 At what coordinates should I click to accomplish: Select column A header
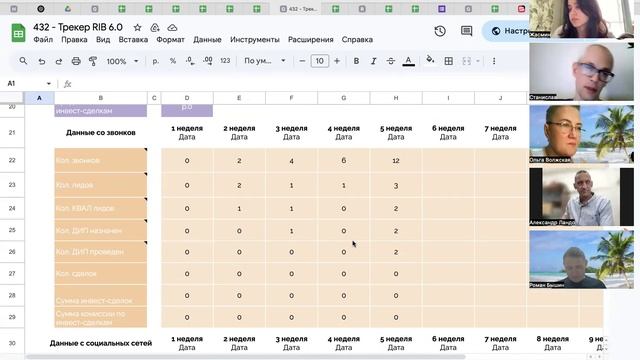click(x=39, y=98)
